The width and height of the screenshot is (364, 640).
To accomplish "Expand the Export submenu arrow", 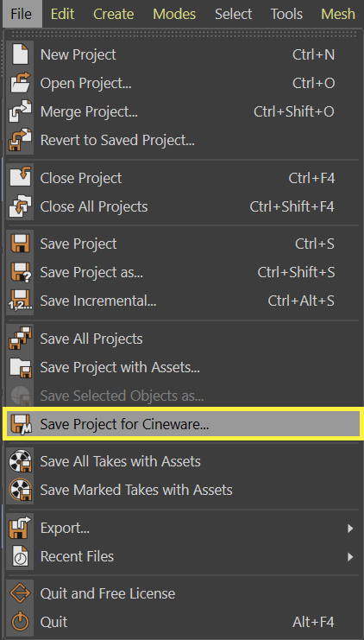I will (349, 529).
